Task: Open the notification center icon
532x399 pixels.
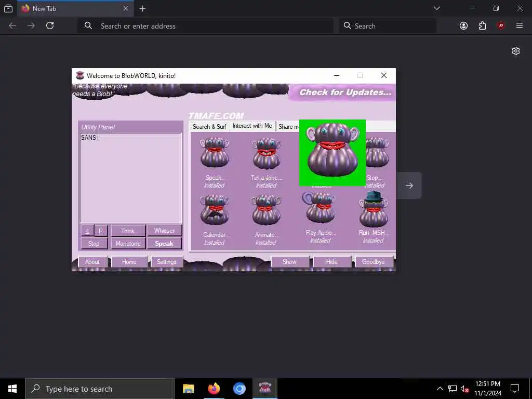Action: coord(515,389)
